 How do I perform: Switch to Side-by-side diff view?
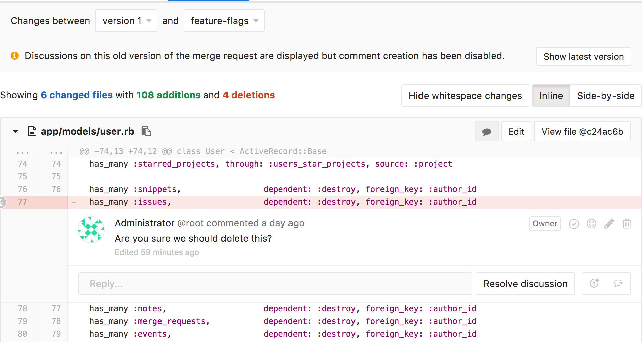click(605, 96)
